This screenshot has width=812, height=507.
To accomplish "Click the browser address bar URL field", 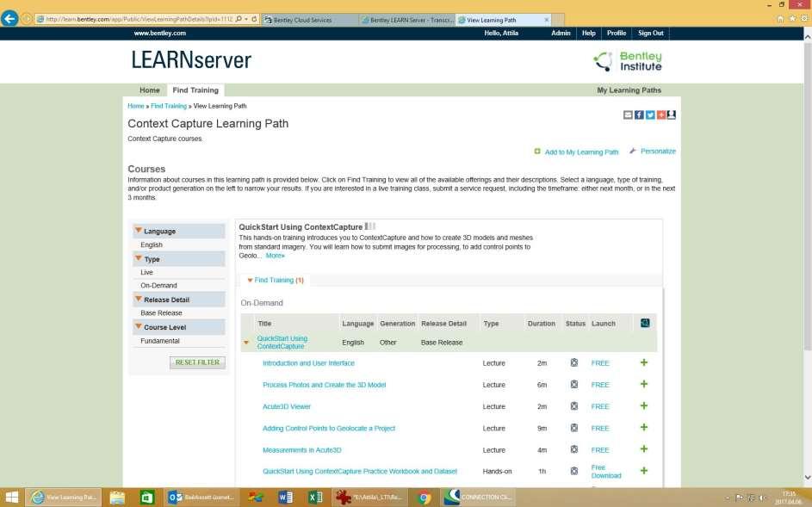I will click(x=139, y=19).
